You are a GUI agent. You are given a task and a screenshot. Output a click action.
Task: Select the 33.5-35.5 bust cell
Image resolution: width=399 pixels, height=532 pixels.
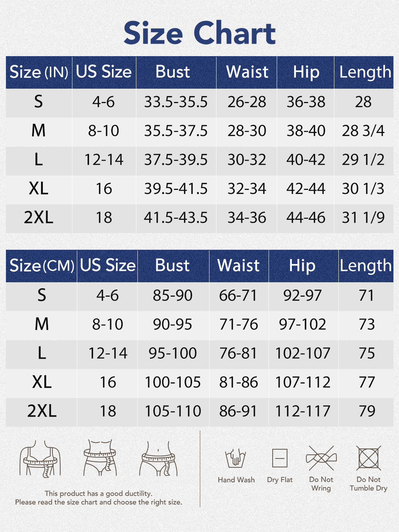click(176, 102)
